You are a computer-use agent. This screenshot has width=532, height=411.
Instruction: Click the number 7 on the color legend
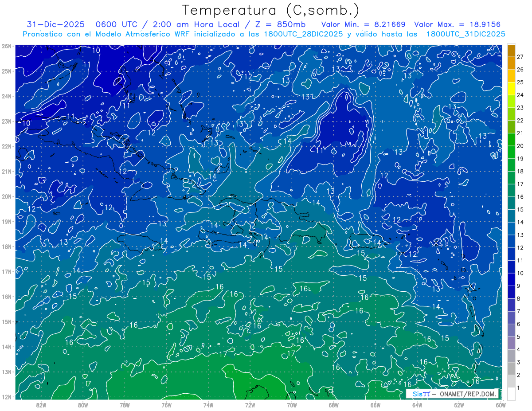coord(519,312)
